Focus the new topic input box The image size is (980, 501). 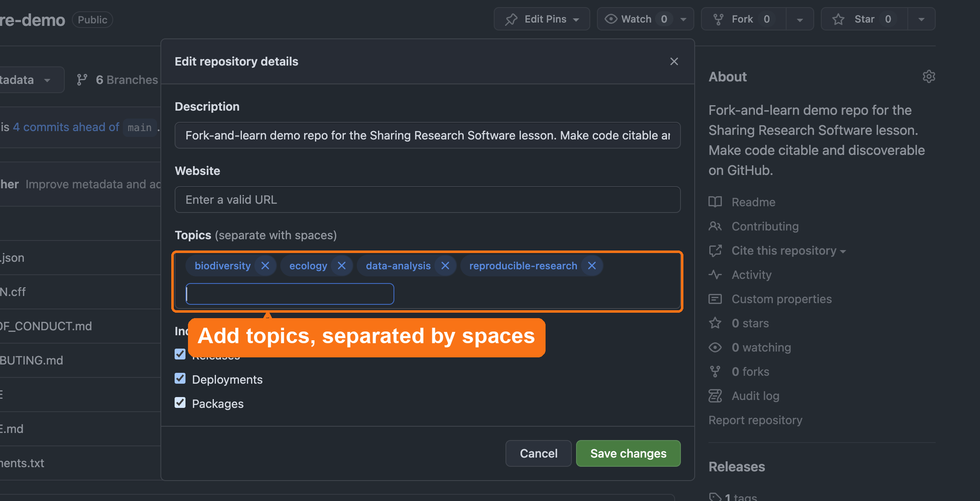(x=290, y=294)
